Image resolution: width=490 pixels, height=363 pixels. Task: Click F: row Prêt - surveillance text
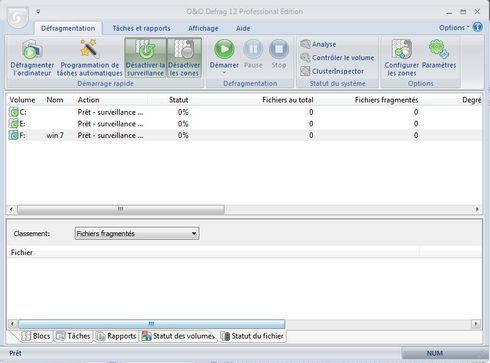point(110,135)
